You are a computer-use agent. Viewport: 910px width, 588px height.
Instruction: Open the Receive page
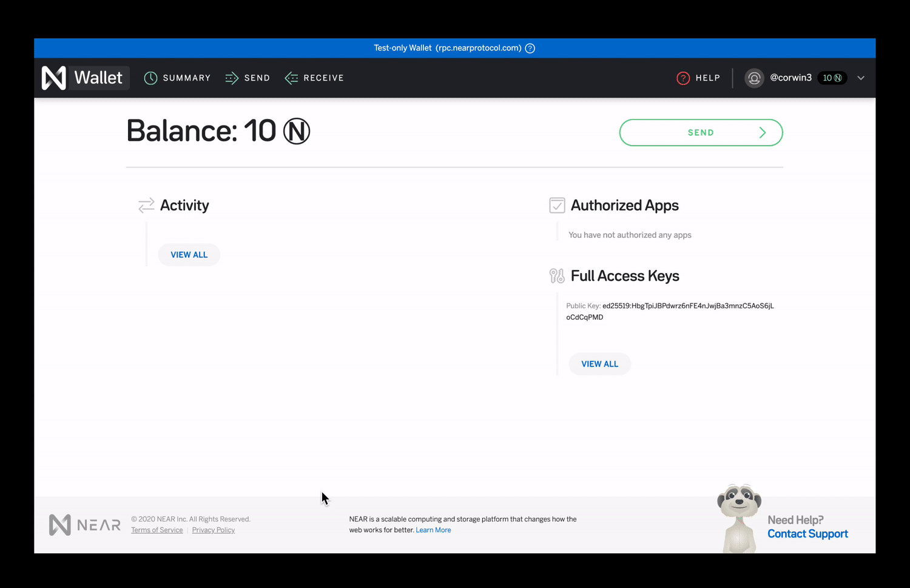pos(314,78)
